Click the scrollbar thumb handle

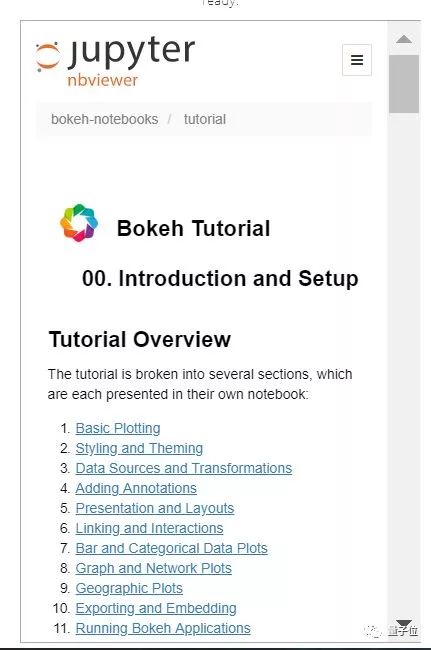[404, 84]
